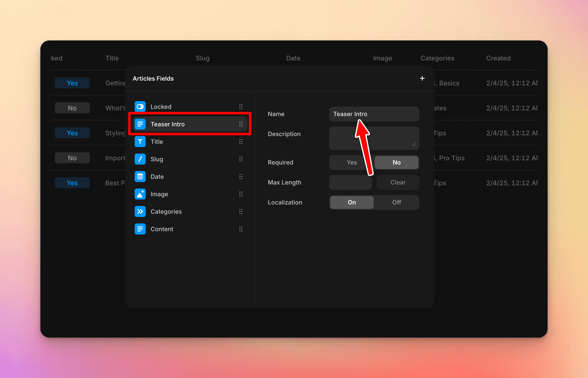Edit the Name input field
This screenshot has width=588, height=378.
coord(374,114)
